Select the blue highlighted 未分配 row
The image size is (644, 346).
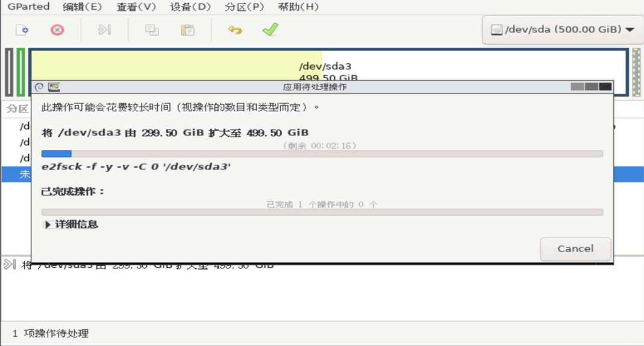click(x=16, y=174)
